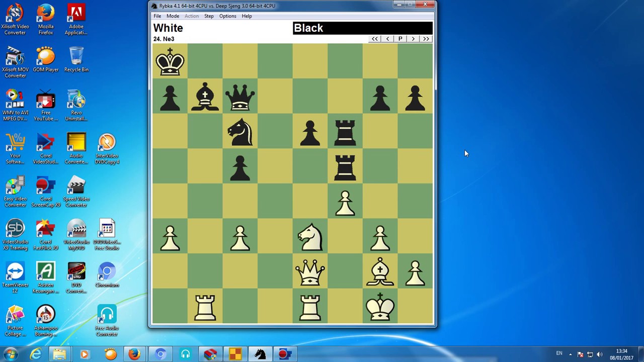Open the chess knight taskbar app
Image resolution: width=644 pixels, height=362 pixels.
260,354
